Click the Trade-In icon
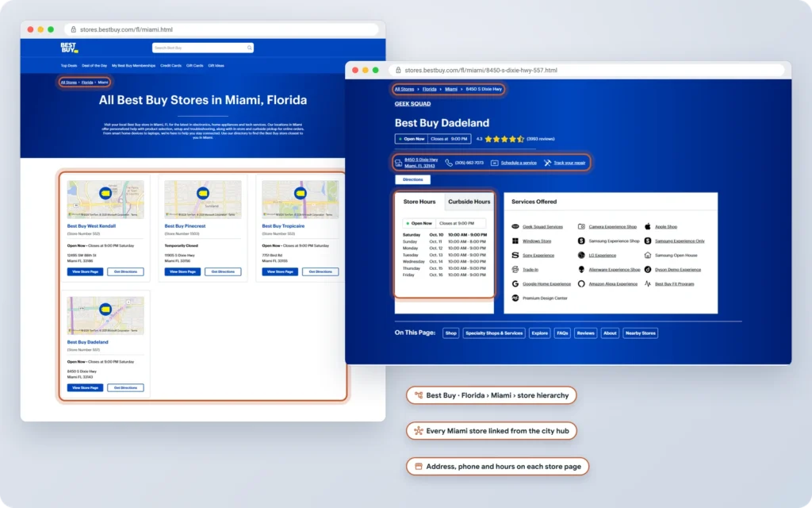This screenshot has width=812, height=508. [515, 270]
